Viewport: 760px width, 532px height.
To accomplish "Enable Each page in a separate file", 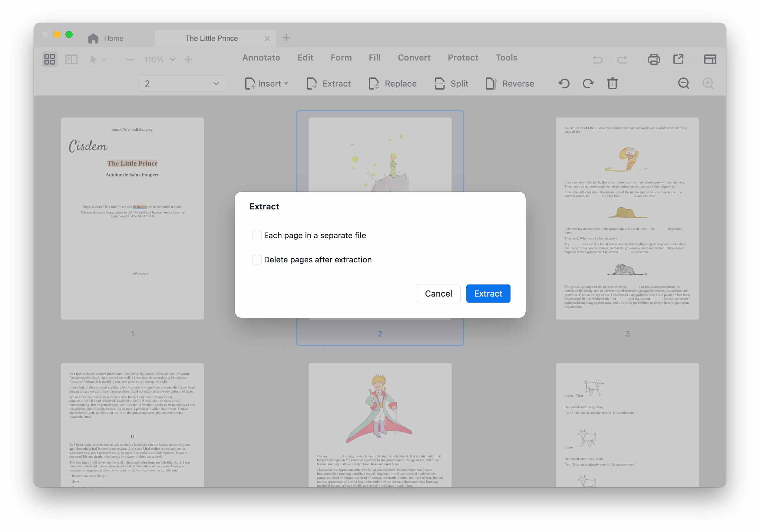I will (x=256, y=235).
